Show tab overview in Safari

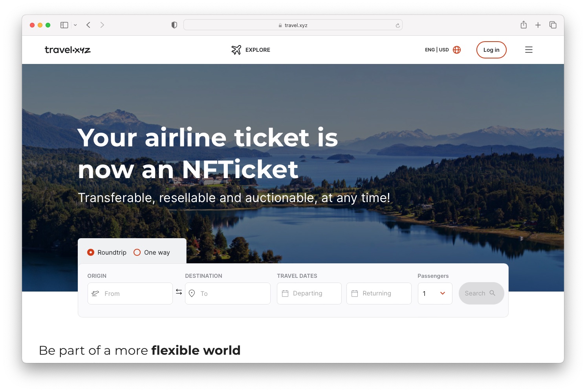[553, 25]
